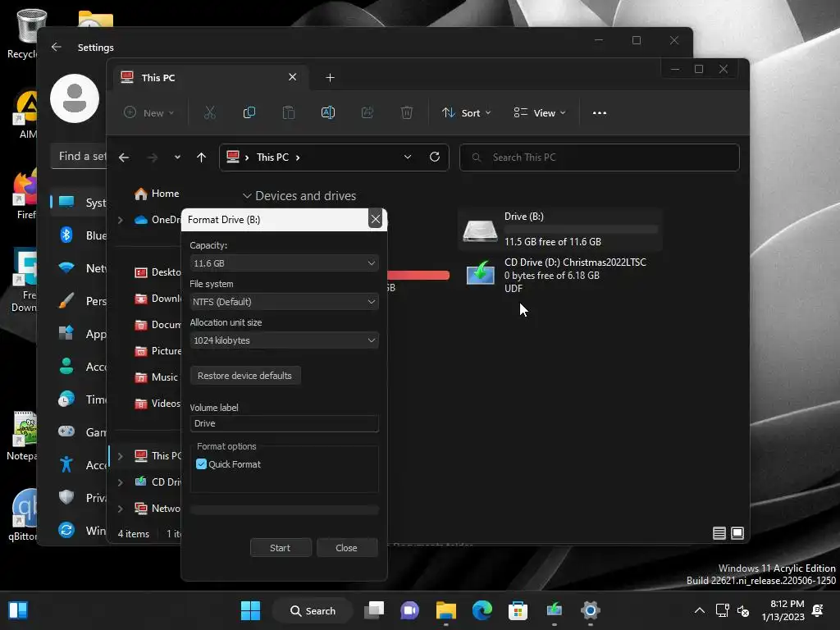Click the Paste clipboard icon in toolbar
840x630 pixels.
(x=288, y=112)
